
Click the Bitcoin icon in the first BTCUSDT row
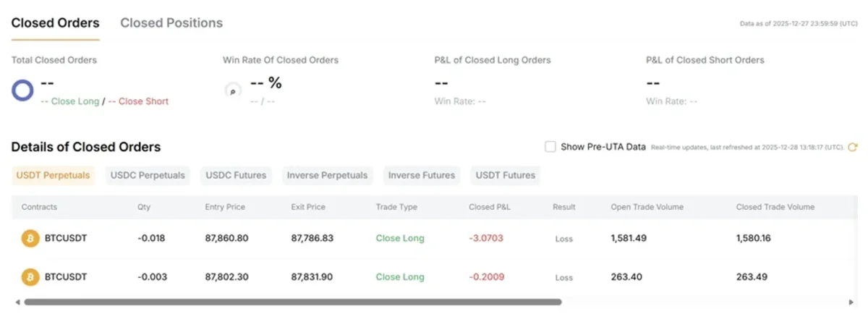(30, 238)
